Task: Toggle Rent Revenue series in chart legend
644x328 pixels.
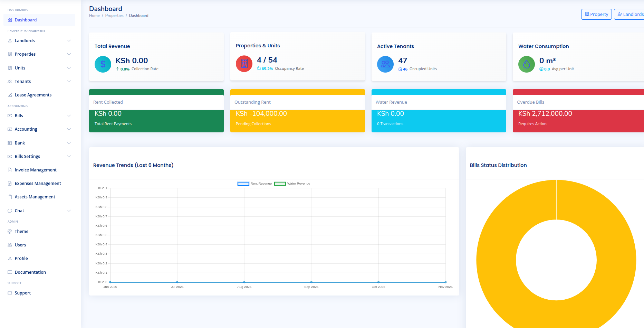Action: [x=255, y=184]
